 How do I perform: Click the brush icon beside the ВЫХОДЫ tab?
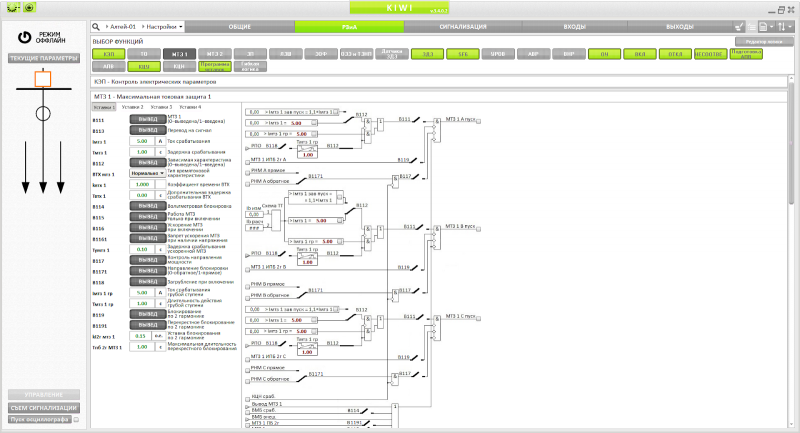[x=739, y=27]
